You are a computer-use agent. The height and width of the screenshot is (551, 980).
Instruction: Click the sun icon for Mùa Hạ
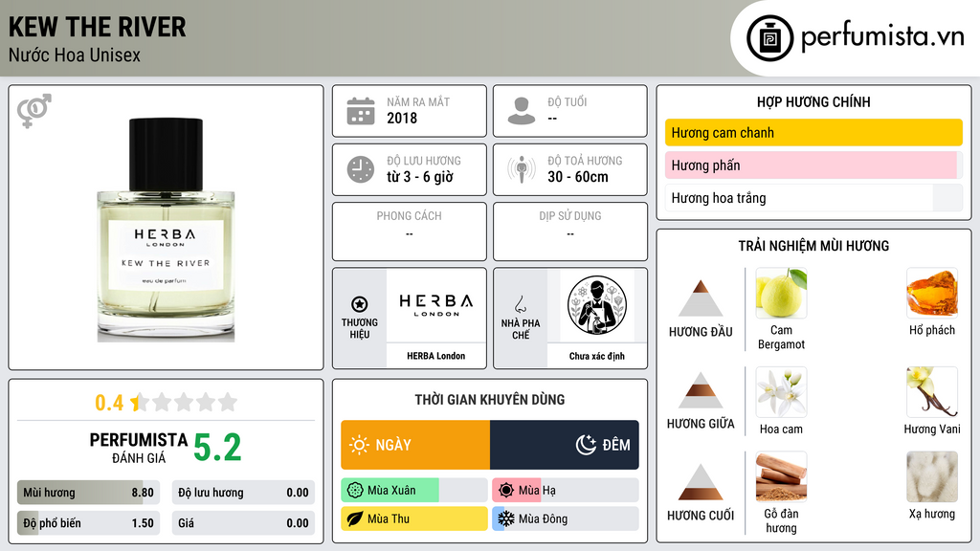pyautogui.click(x=506, y=491)
